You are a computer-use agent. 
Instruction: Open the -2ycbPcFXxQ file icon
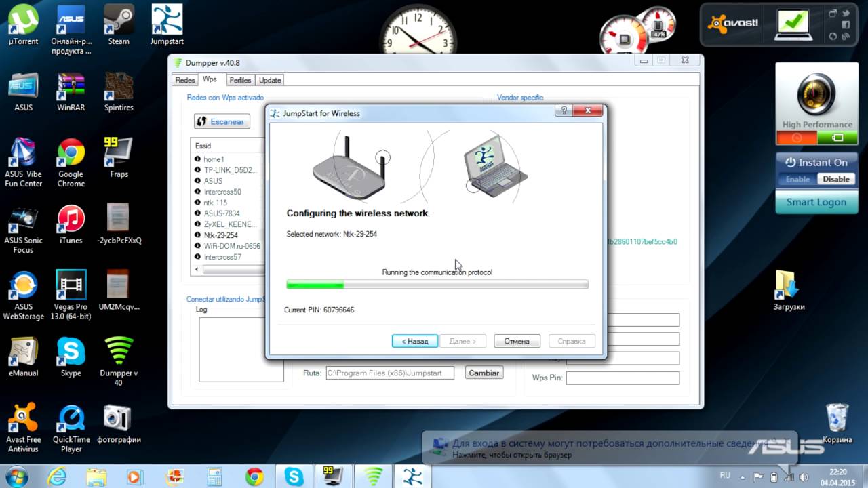[119, 224]
